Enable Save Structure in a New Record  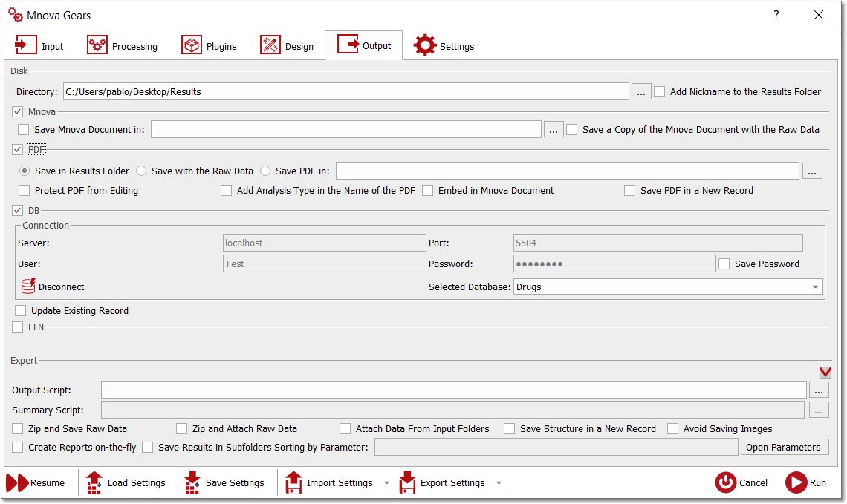pyautogui.click(x=509, y=428)
